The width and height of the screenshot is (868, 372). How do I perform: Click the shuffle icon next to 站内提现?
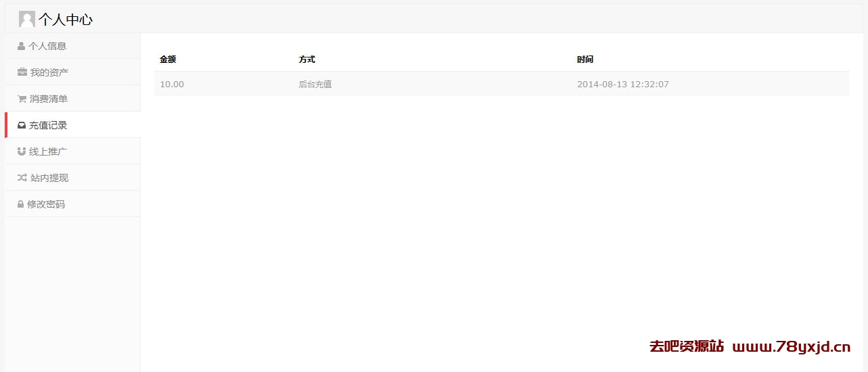22,178
